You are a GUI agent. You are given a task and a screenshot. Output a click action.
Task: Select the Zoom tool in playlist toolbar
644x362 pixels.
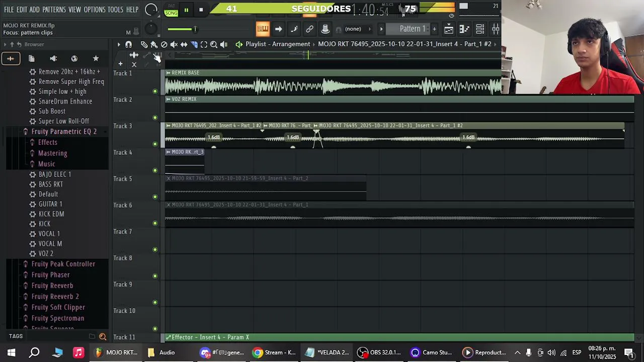click(x=214, y=44)
